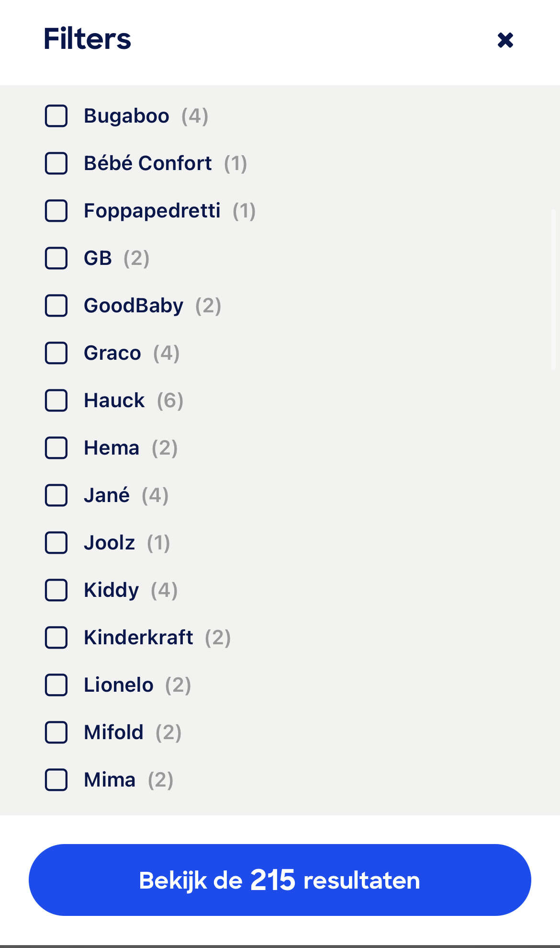Click the Hauck brand label text
560x948 pixels.
114,400
